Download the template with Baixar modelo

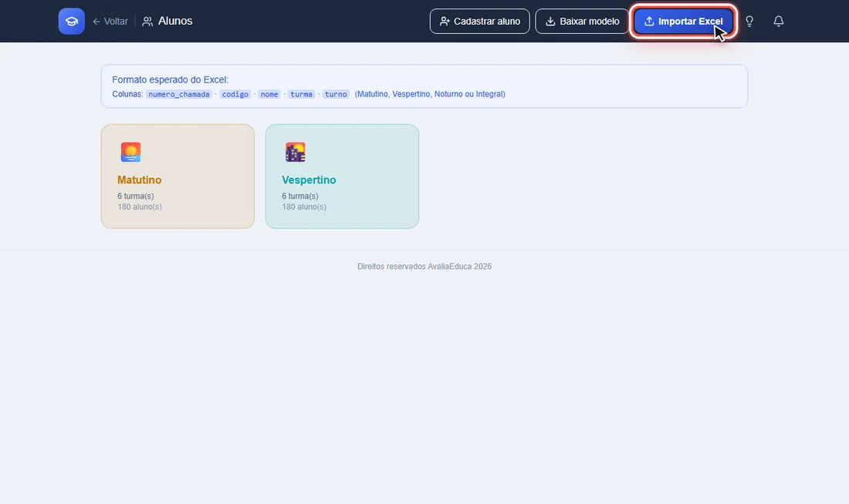(x=582, y=21)
